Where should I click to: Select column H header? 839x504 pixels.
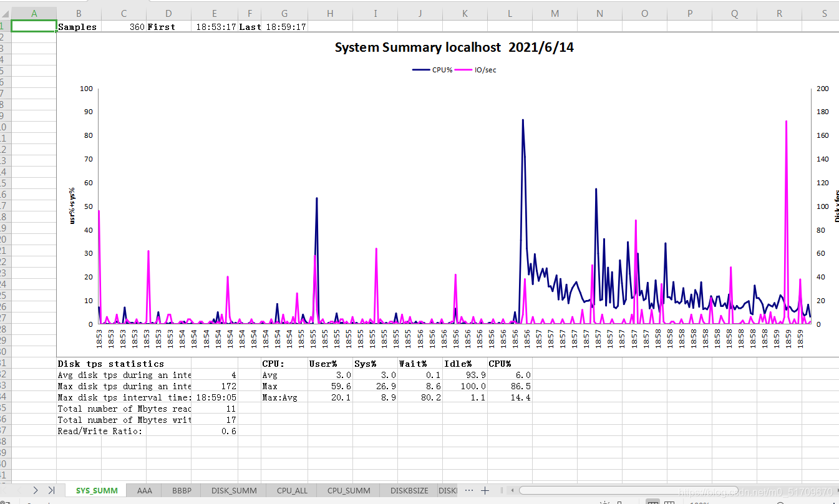pos(330,14)
